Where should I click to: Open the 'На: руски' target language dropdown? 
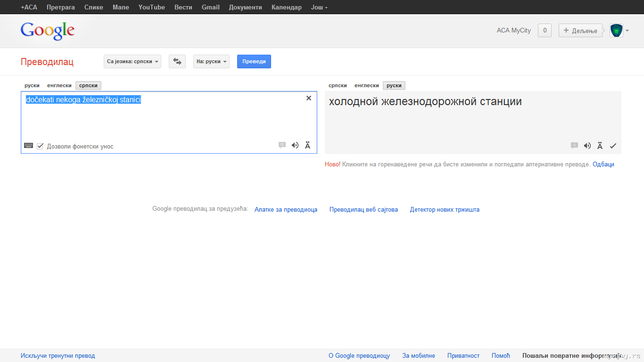pyautogui.click(x=211, y=61)
